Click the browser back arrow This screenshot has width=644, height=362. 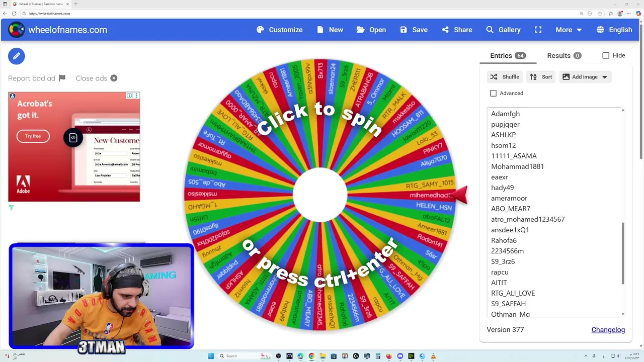tap(5, 14)
